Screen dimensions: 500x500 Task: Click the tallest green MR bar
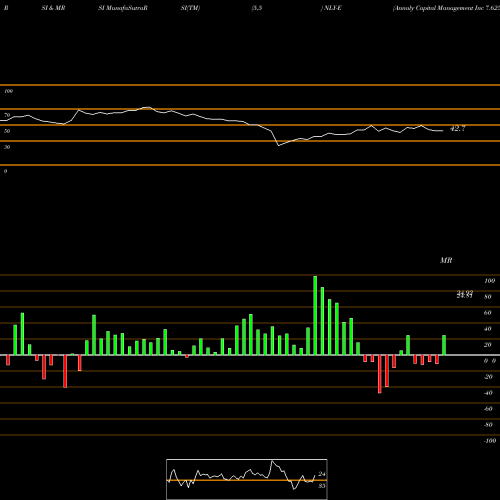315,315
